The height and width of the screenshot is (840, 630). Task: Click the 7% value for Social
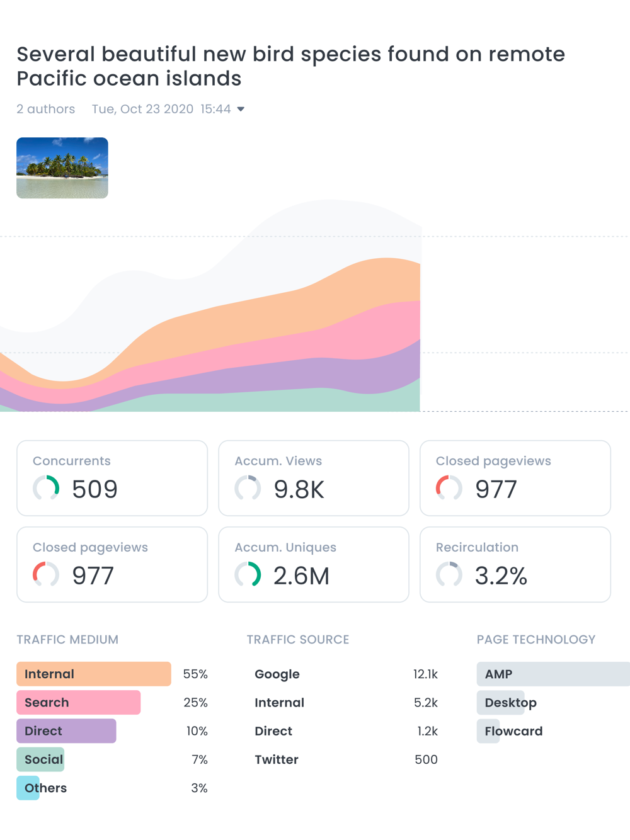200,759
